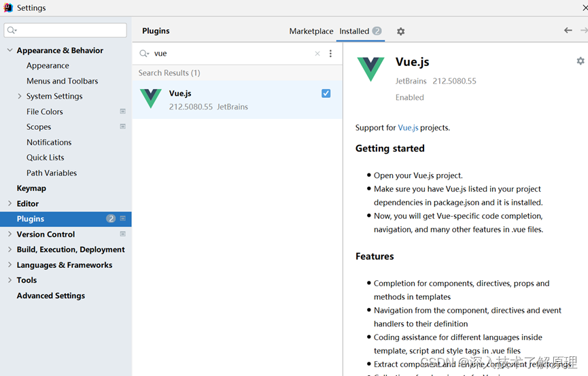The width and height of the screenshot is (588, 376).
Task: Click the plugins settings gear beside Installed tab
Action: 400,31
